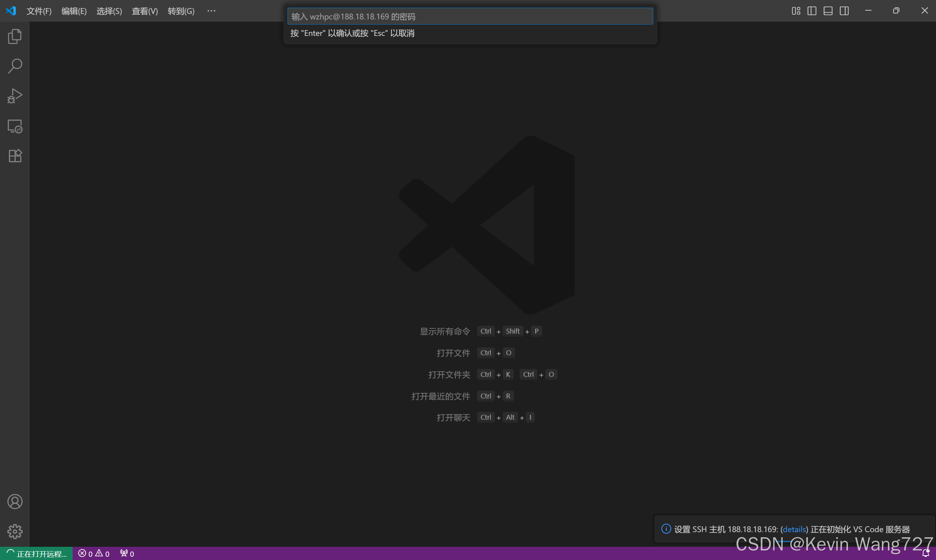Open the 文件(F) menu
This screenshot has height=560, width=936.
(x=39, y=11)
